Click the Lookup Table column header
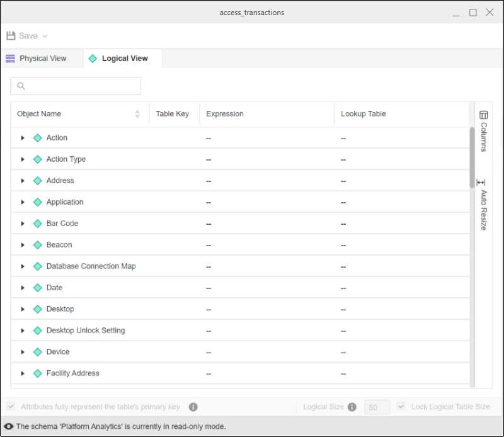Viewport: 504px width, 437px height. click(x=364, y=114)
